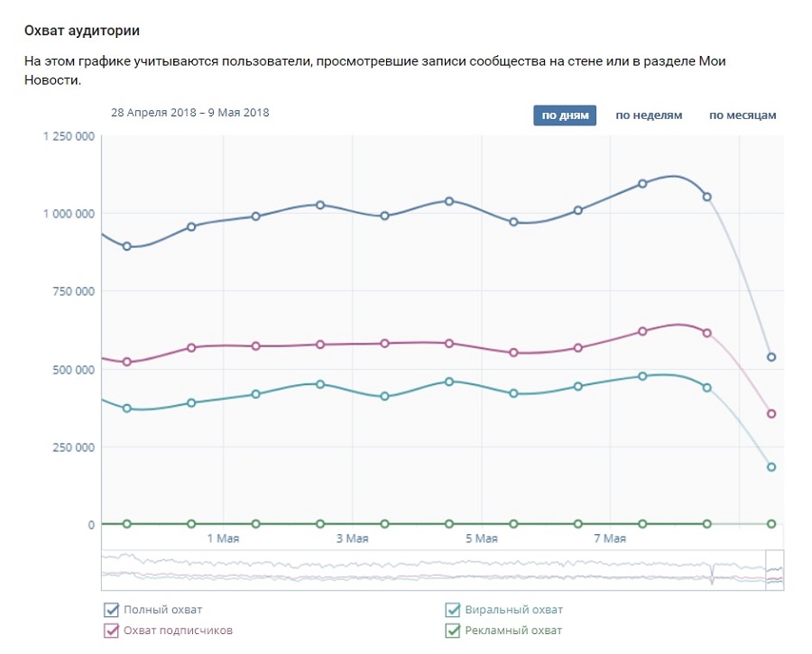Uncheck the Полный охват checkbox
Screen dimensions: 812x654
[111, 610]
